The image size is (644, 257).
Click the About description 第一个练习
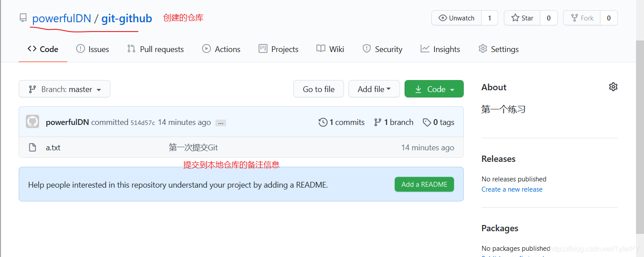[503, 109]
